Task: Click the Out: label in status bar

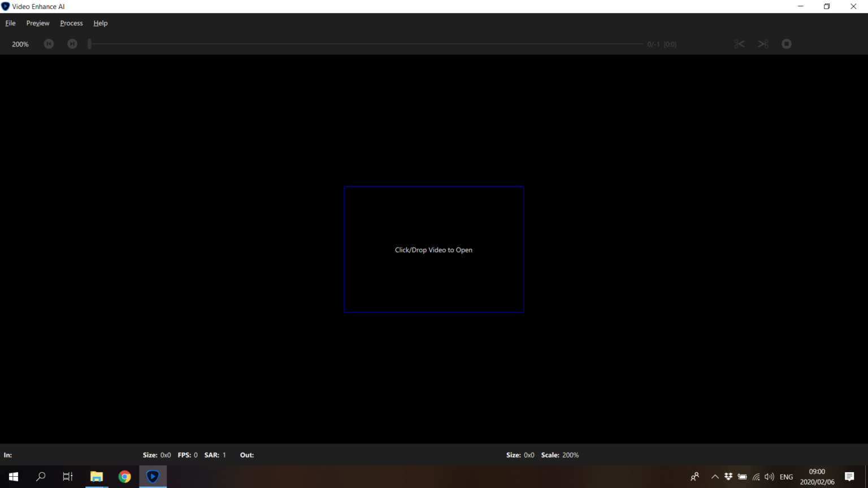Action: pos(247,455)
